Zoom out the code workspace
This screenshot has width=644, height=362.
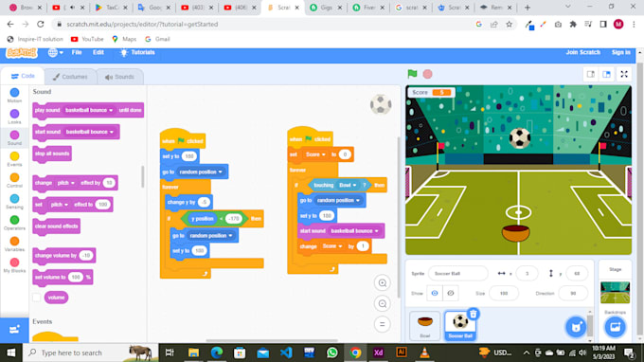(x=383, y=303)
